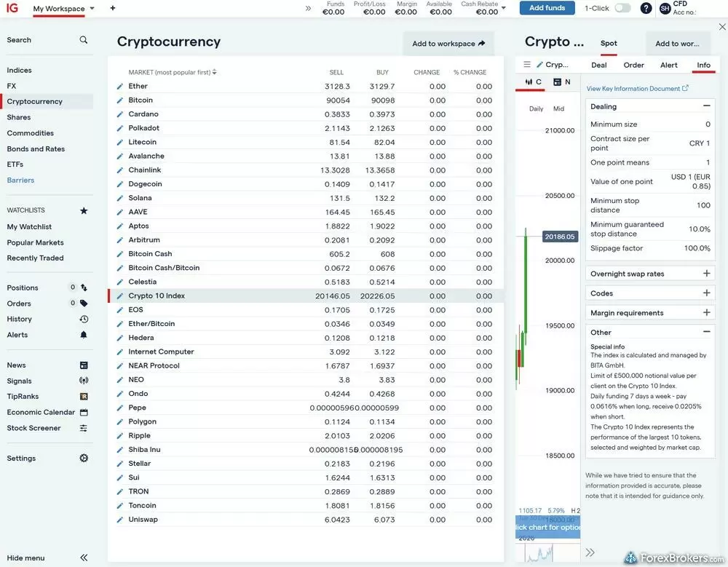Click the Positions arrows icon
This screenshot has height=567, width=728.
(84, 288)
